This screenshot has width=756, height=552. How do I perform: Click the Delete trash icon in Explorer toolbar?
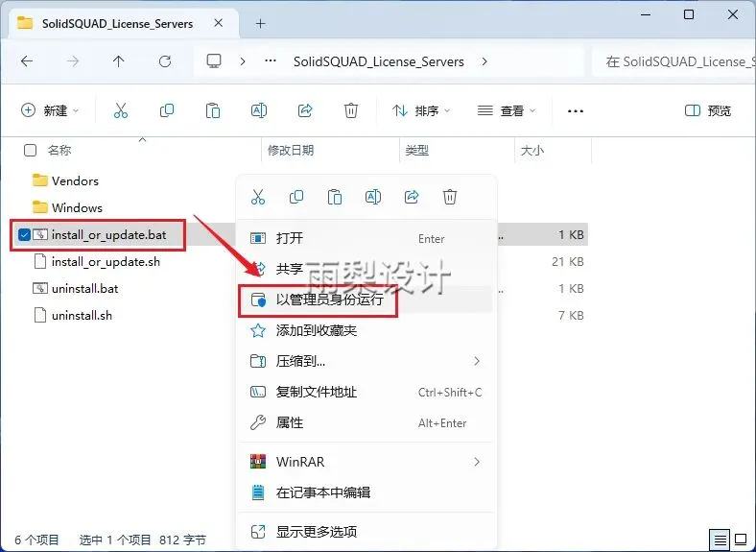click(x=351, y=110)
